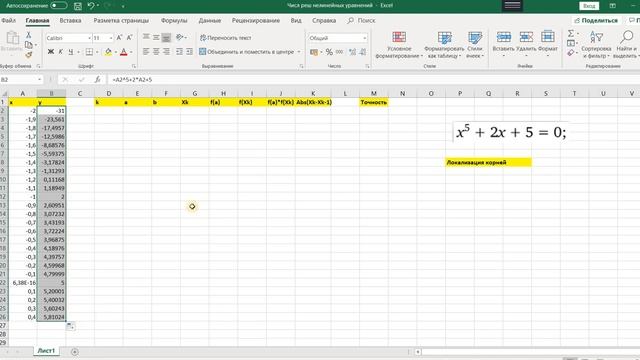Image resolution: width=640 pixels, height=360 pixels.
Task: Open the font size dropdown
Action: point(111,38)
